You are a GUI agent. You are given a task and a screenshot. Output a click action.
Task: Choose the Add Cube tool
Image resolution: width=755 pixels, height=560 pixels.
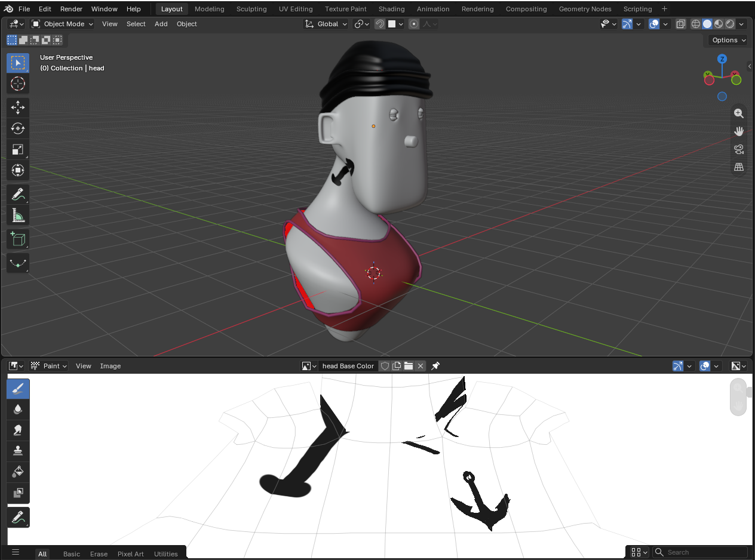pyautogui.click(x=18, y=239)
